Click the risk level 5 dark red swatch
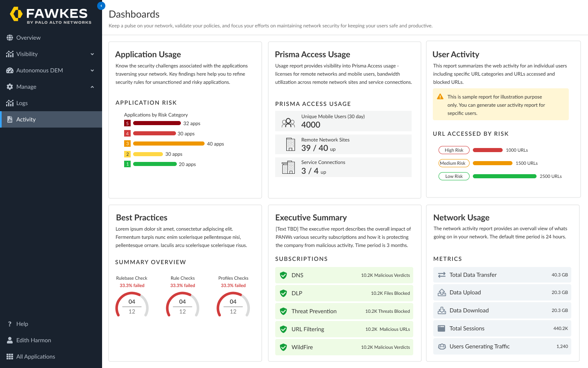The height and width of the screenshot is (368, 588). pyautogui.click(x=127, y=123)
